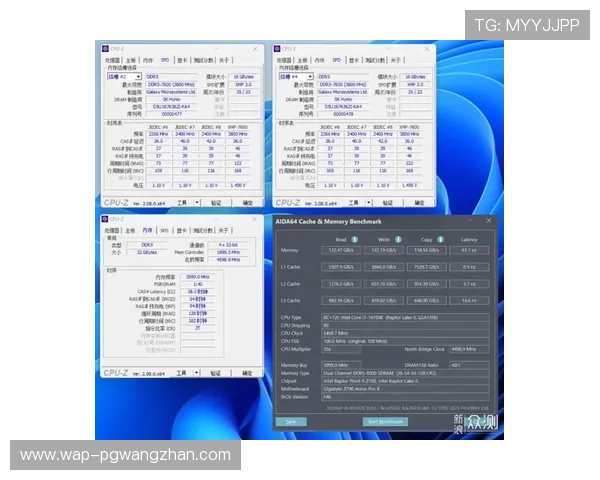Click the L3 Cache Latency value 14.6 ns
Viewport: 600px width, 480px height.
pyautogui.click(x=469, y=301)
